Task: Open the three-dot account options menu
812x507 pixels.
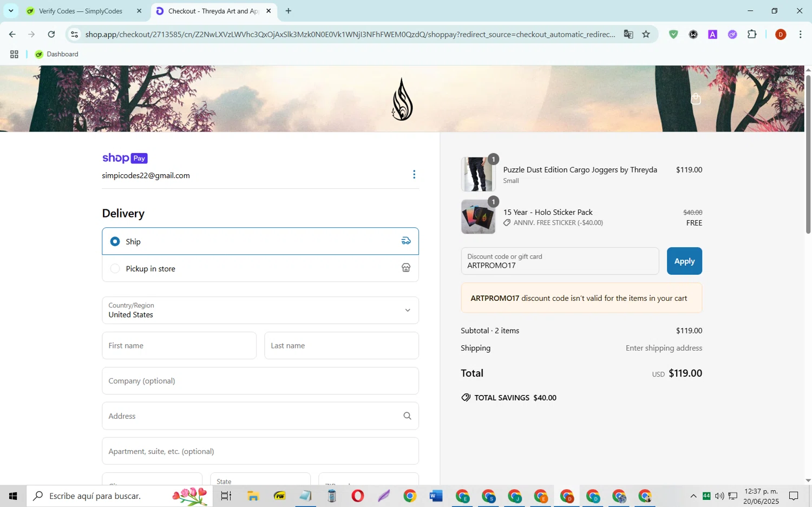Action: click(414, 174)
